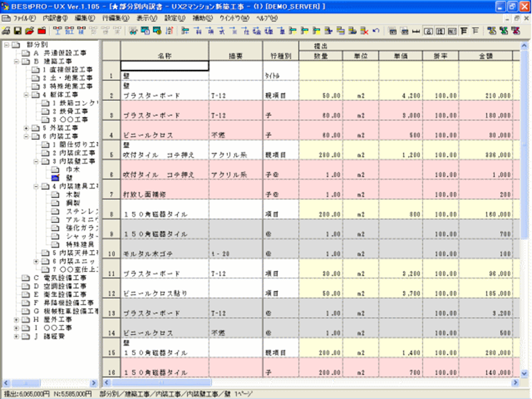Click the floppy disk save icon
The image size is (532, 399).
click(17, 31)
